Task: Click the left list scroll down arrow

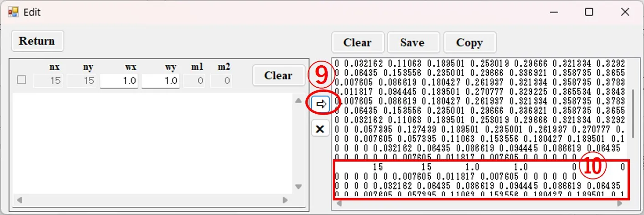Action: pos(299,187)
